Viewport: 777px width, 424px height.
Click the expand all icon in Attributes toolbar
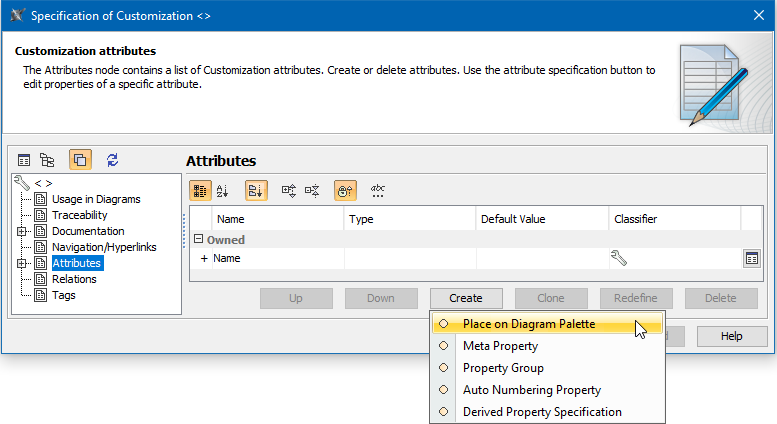point(289,189)
